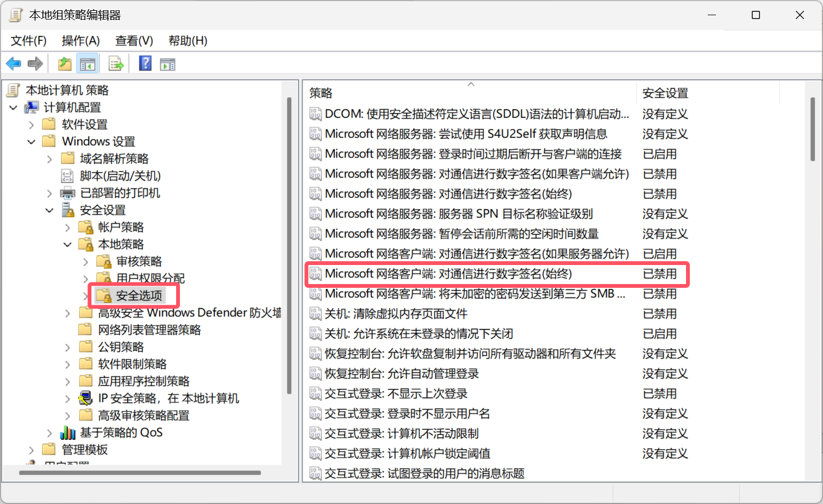The image size is (823, 504).
Task: Click the Back arrow toolbar icon
Action: [x=13, y=64]
